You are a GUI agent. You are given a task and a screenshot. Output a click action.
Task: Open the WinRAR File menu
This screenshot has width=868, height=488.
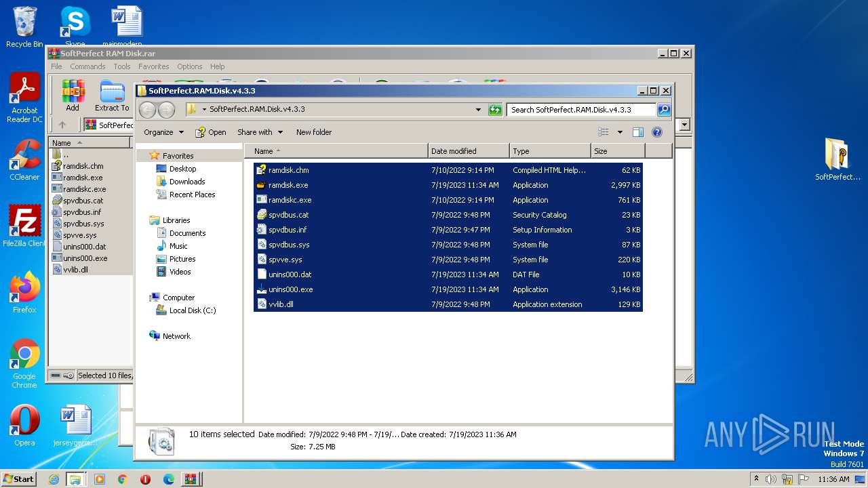tap(56, 66)
